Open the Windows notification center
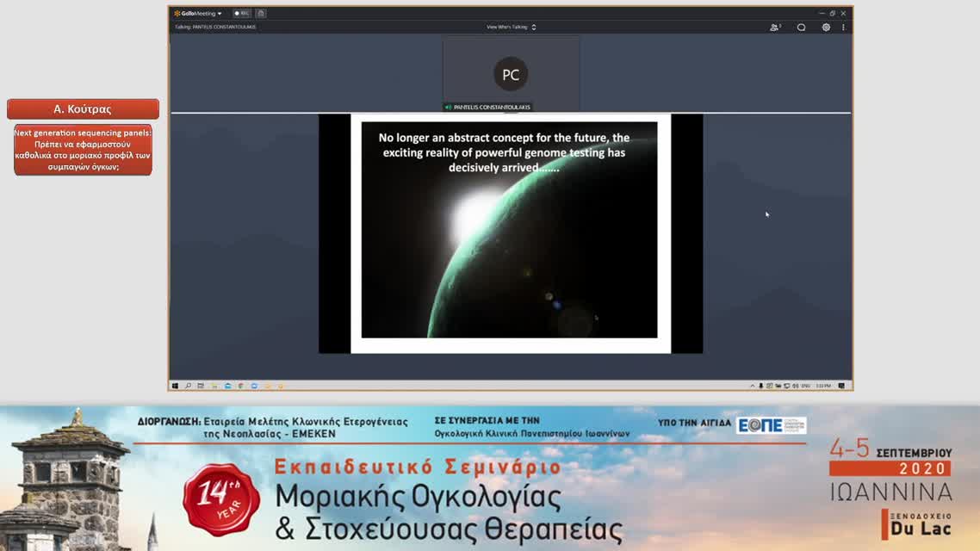The width and height of the screenshot is (980, 551). click(x=842, y=386)
